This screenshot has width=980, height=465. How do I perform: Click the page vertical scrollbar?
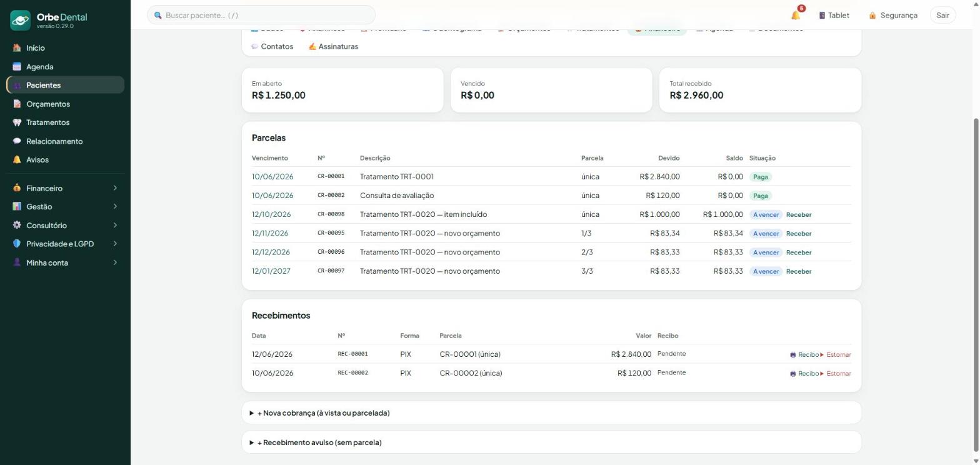click(x=976, y=284)
